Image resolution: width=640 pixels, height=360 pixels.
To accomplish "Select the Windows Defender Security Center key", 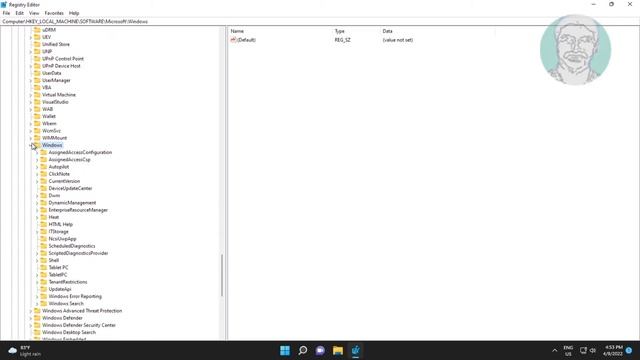I will tap(79, 325).
